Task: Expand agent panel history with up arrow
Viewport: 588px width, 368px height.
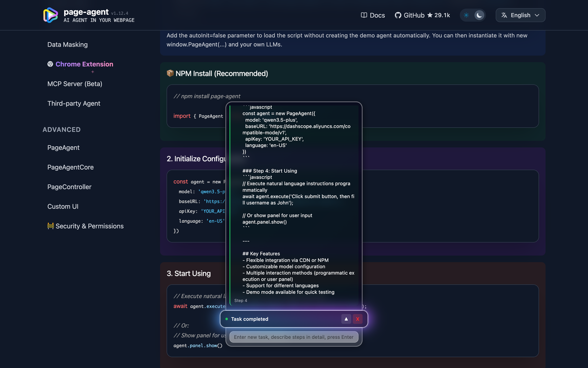Action: [346, 319]
